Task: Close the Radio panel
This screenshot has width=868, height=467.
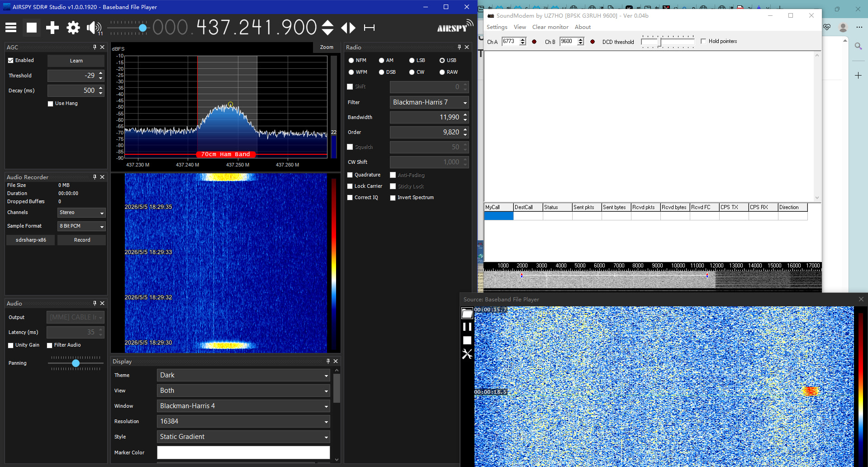Action: [x=467, y=47]
